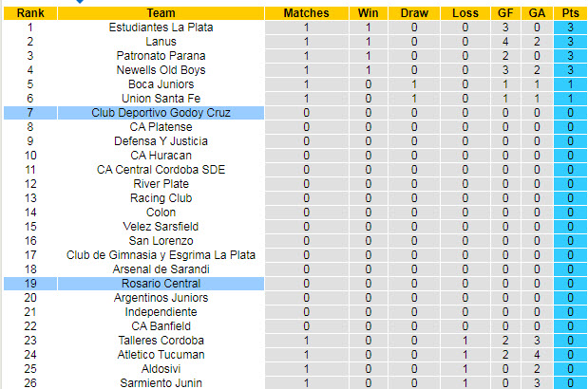Click the Loss column header
588x389 pixels.
(465, 13)
